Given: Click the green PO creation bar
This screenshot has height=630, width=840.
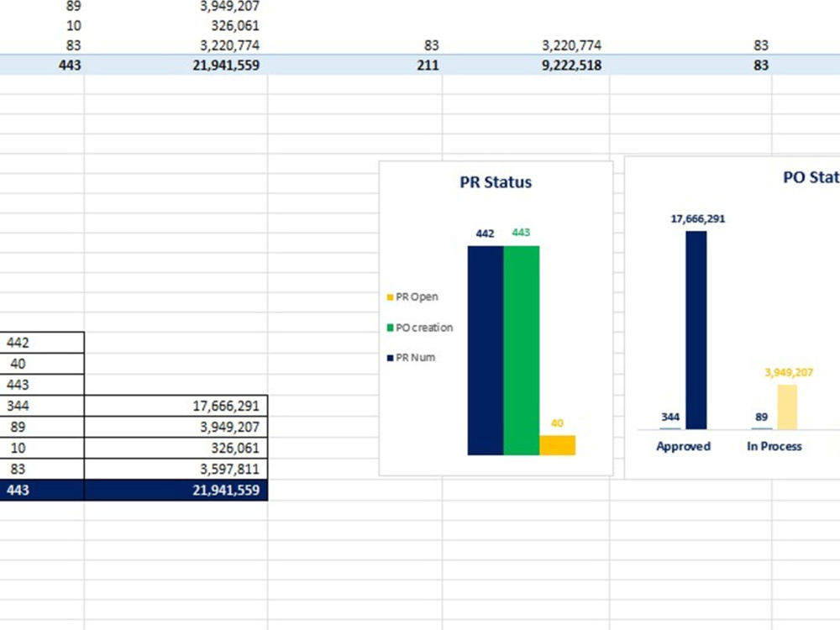Looking at the screenshot, I should point(522,351).
